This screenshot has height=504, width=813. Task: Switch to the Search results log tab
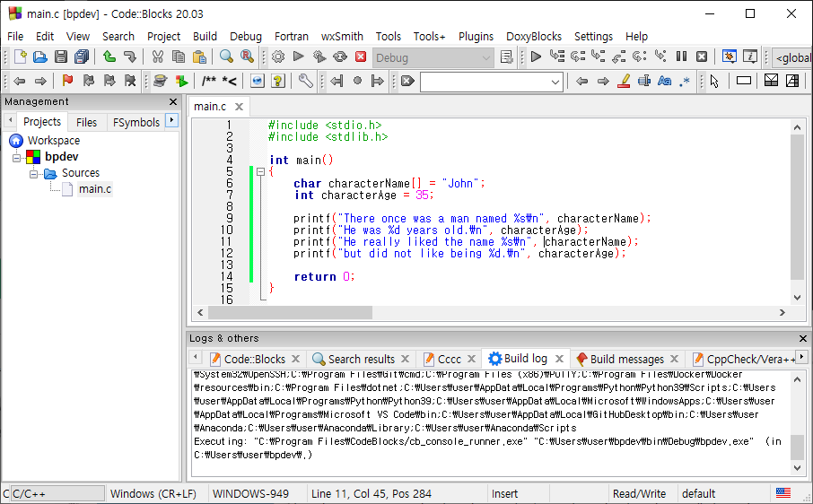click(x=361, y=359)
